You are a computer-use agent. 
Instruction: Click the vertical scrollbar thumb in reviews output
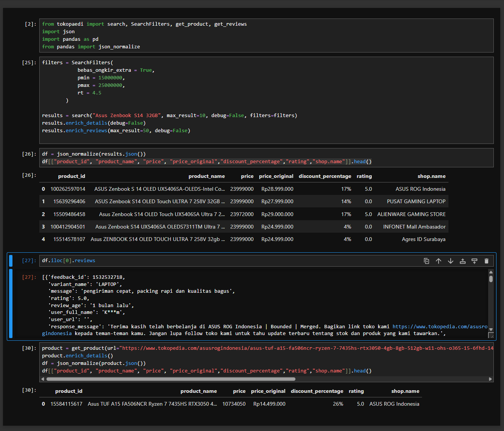coord(491,279)
